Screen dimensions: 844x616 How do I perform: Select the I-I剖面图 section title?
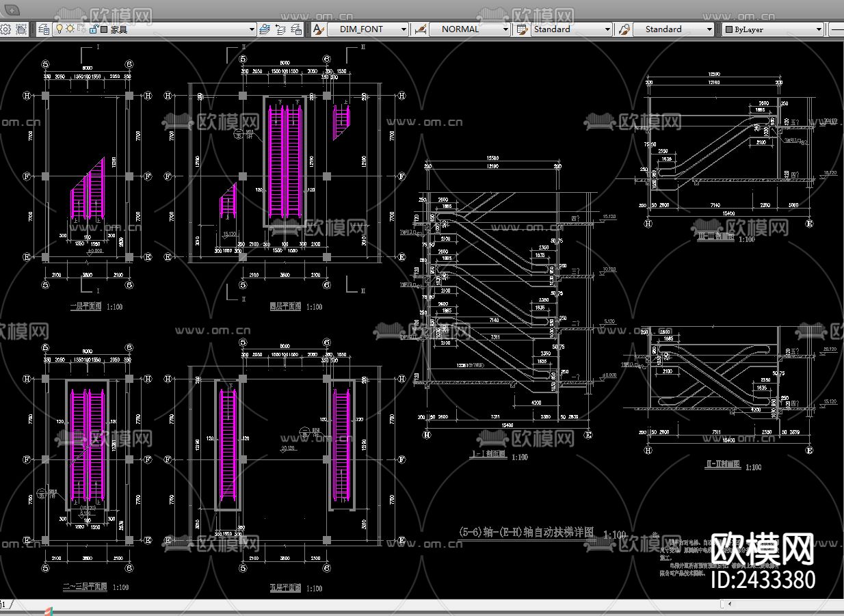(490, 454)
